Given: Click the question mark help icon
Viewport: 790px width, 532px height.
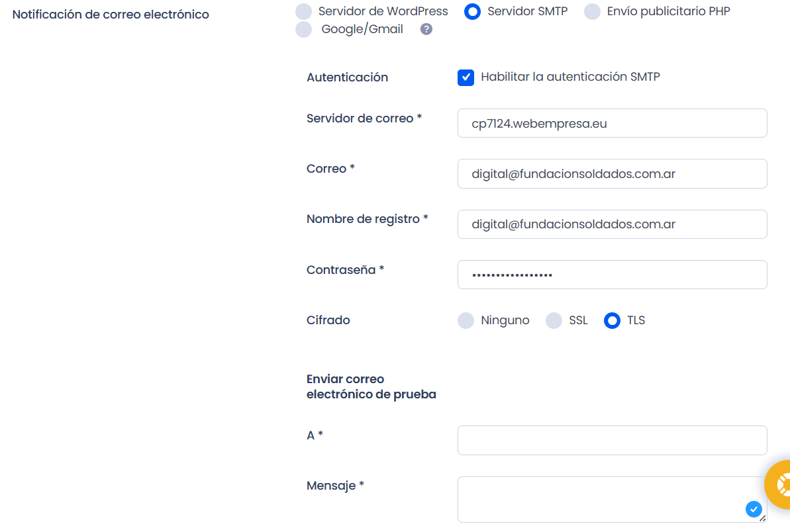Looking at the screenshot, I should tap(426, 29).
